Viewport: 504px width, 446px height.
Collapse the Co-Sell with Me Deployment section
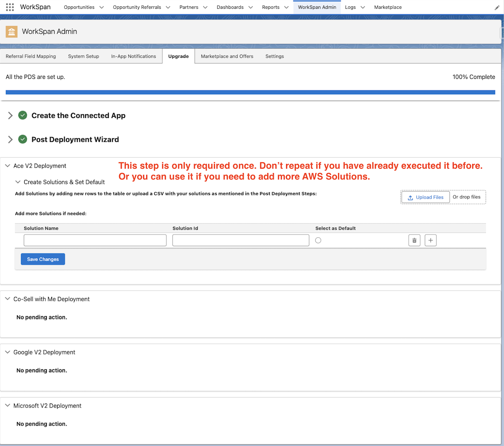tap(8, 299)
